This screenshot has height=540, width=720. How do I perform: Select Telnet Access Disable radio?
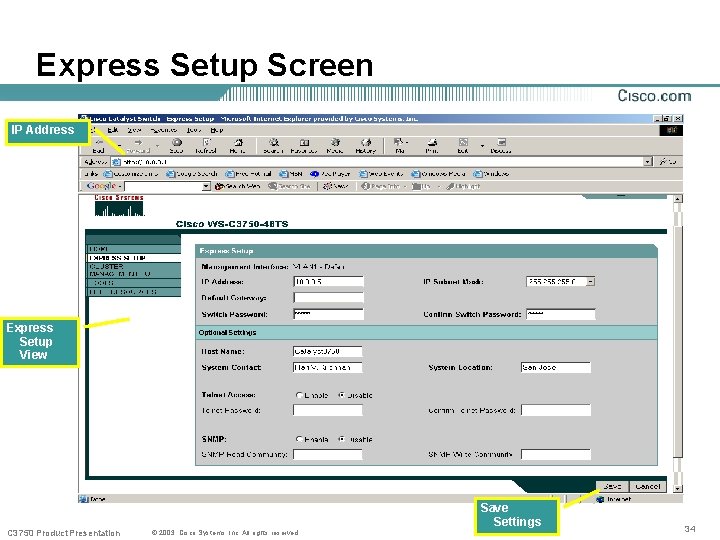tap(342, 395)
